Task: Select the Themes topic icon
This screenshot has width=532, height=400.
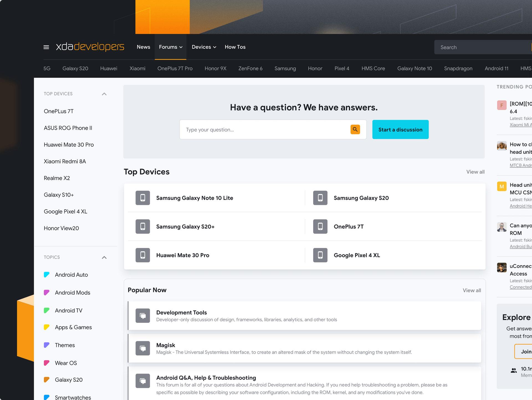Action: click(47, 345)
